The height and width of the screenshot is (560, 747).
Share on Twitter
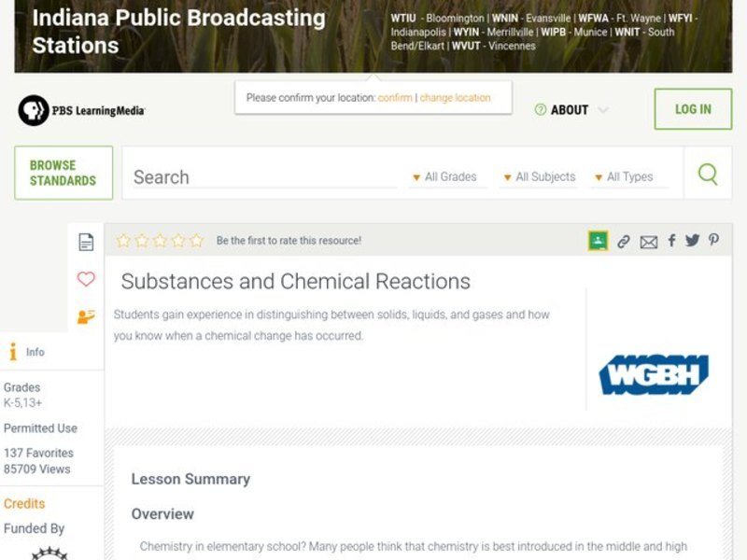pyautogui.click(x=693, y=240)
